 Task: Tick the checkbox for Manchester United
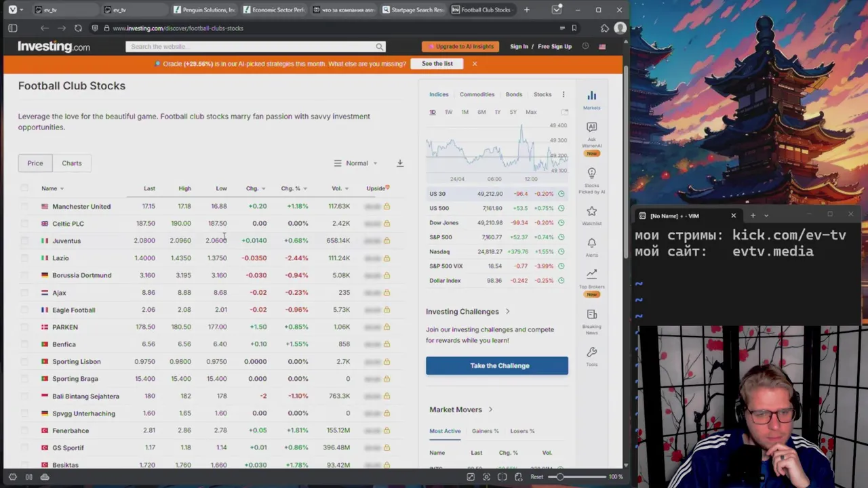coord(24,206)
